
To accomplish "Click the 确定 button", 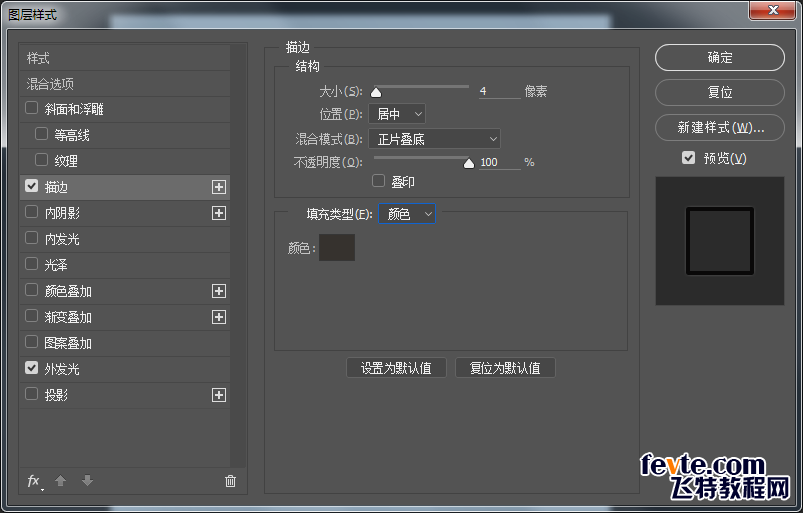I will pos(720,57).
